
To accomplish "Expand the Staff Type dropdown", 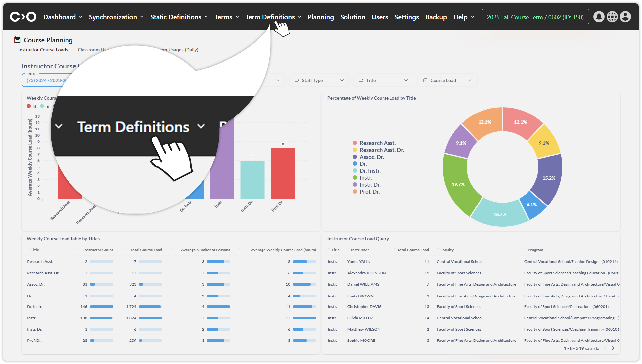I will coord(319,80).
